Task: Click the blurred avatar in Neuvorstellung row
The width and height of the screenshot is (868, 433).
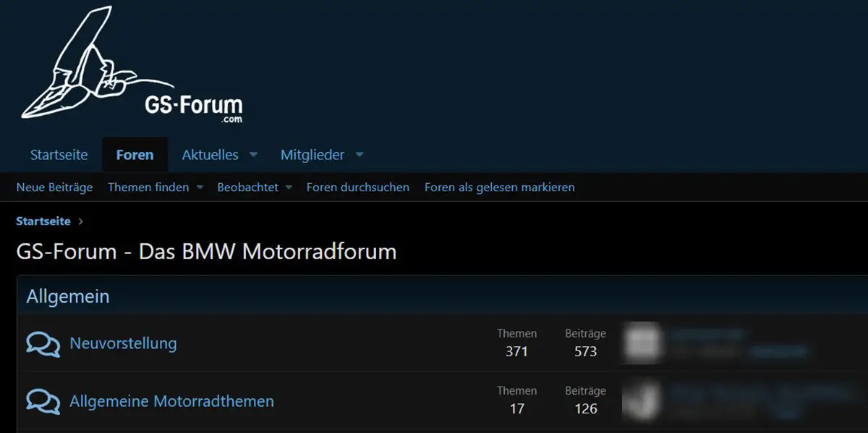Action: [642, 343]
